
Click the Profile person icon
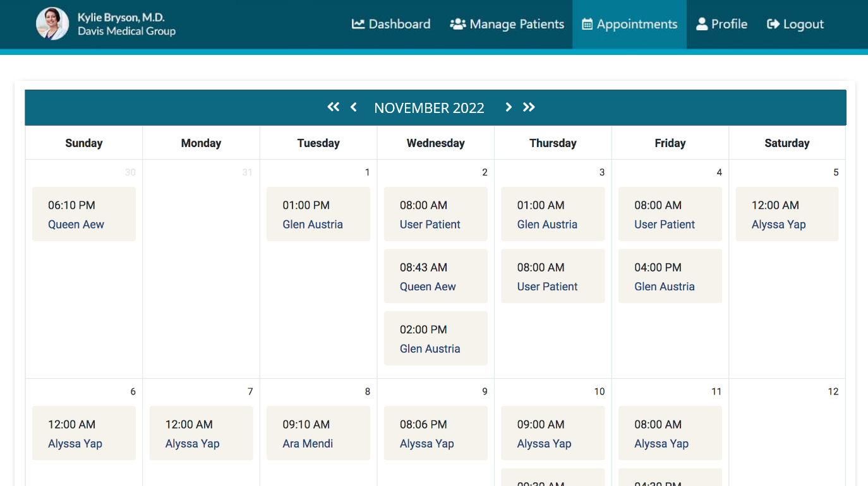[x=702, y=23]
